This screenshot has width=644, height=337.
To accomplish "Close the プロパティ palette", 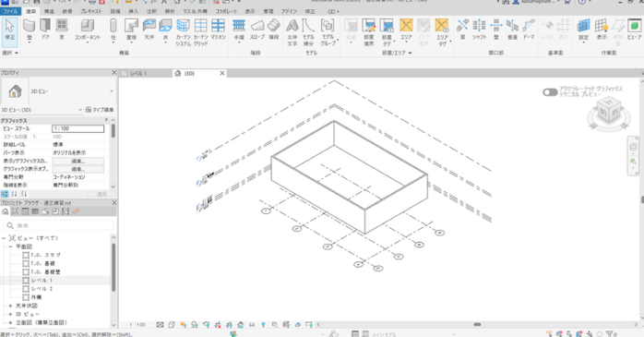I will (114, 72).
